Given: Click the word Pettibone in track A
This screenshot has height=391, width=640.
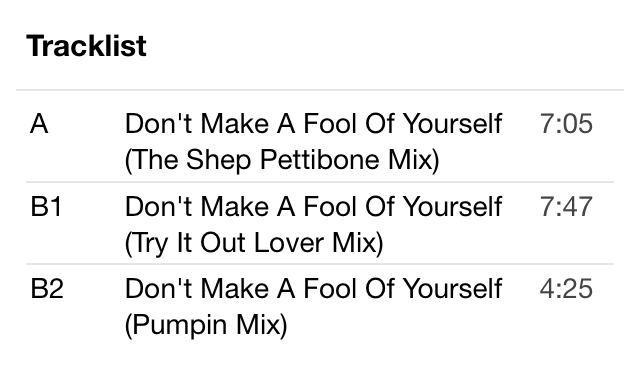Looking at the screenshot, I should point(321,159).
